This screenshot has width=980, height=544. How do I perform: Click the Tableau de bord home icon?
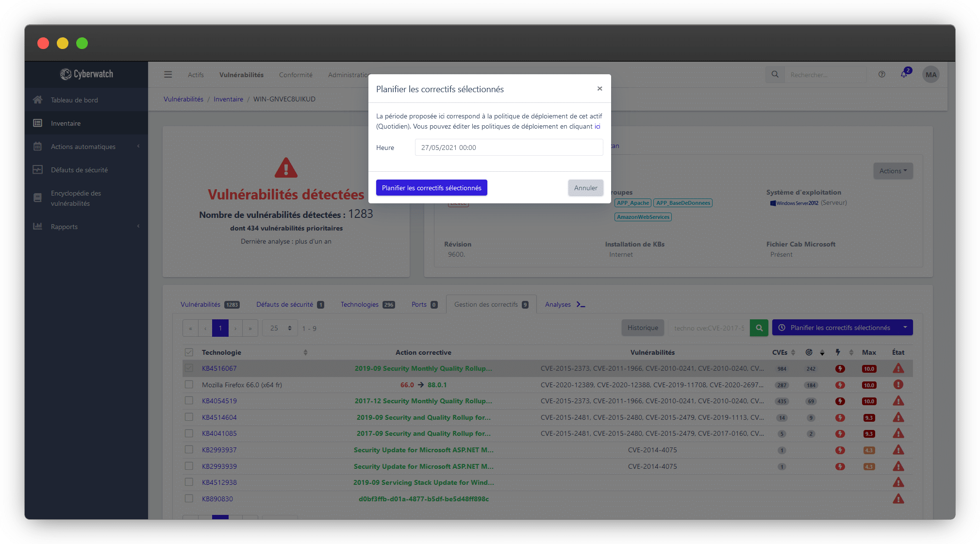tap(37, 99)
